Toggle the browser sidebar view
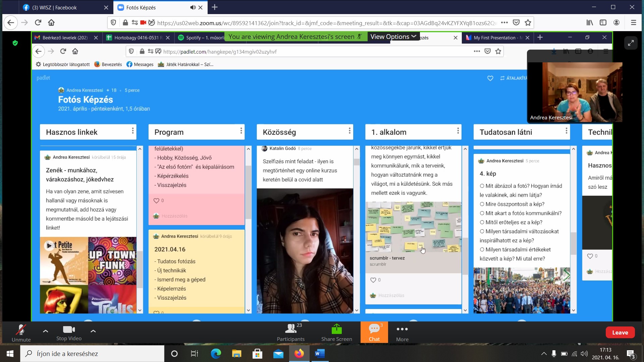This screenshot has height=362, width=644. pos(603,22)
